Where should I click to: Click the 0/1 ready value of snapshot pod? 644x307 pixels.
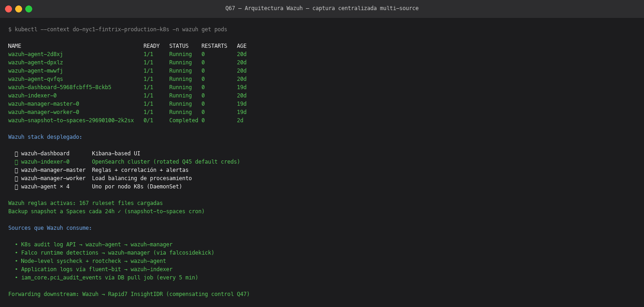click(148, 120)
